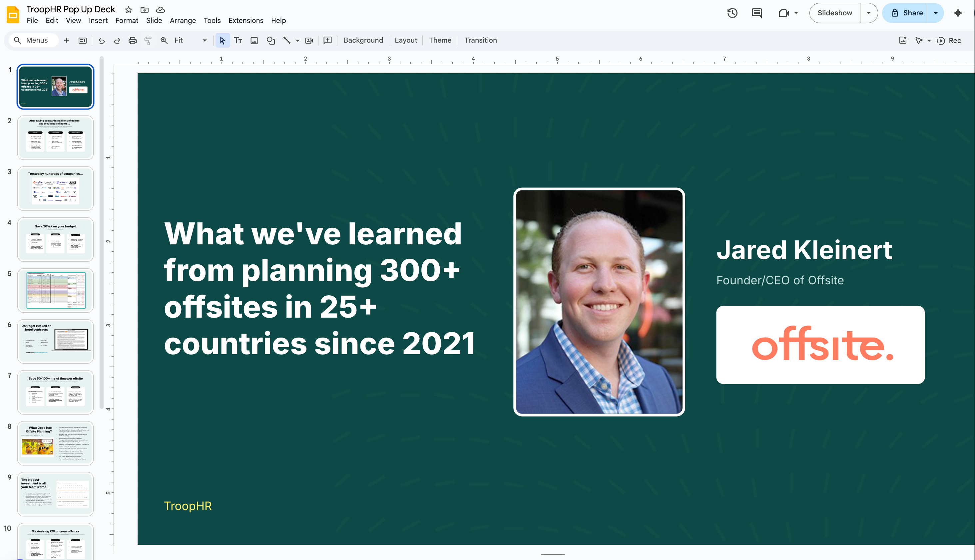Choose the Select cursor tool
This screenshot has width=975, height=560.
point(223,40)
